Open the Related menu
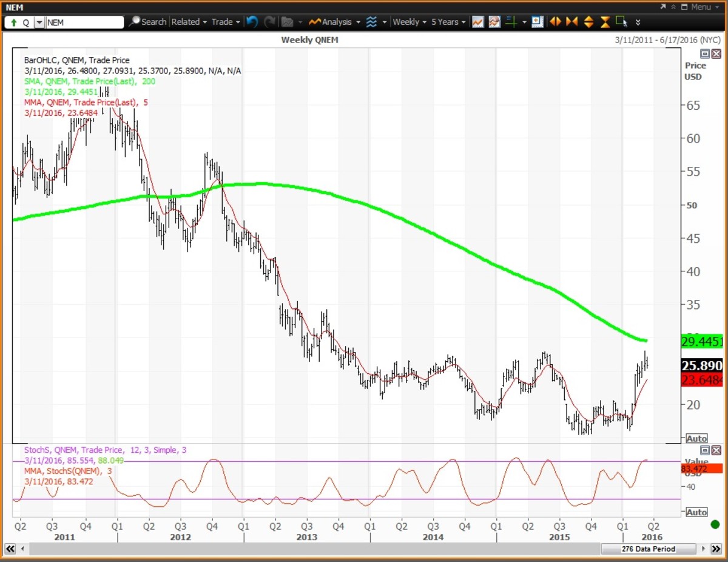This screenshot has height=562, width=728. (x=189, y=22)
